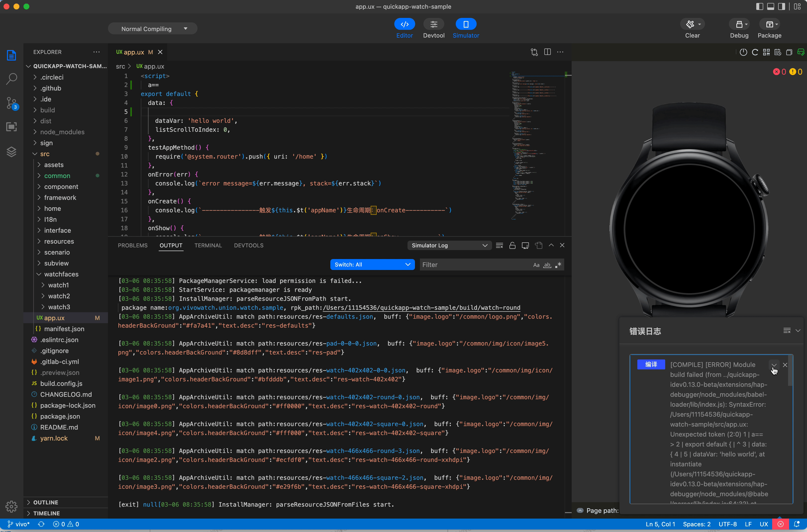Synchronize changes in status bar

click(x=41, y=524)
